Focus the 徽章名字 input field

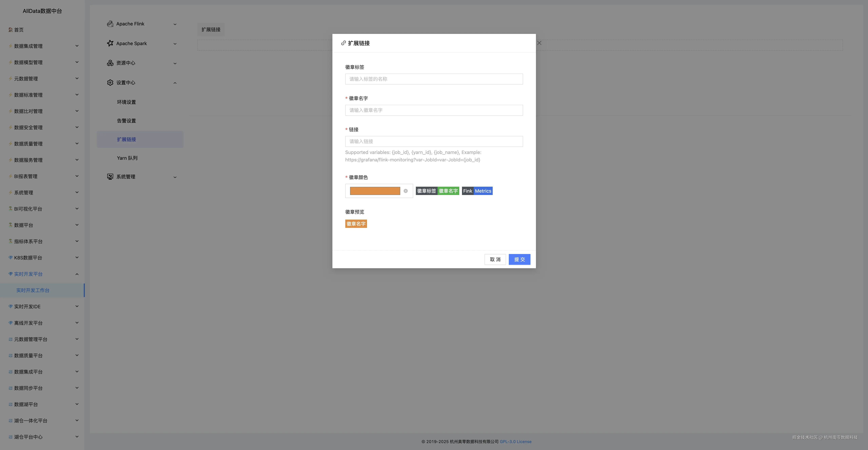coord(434,110)
